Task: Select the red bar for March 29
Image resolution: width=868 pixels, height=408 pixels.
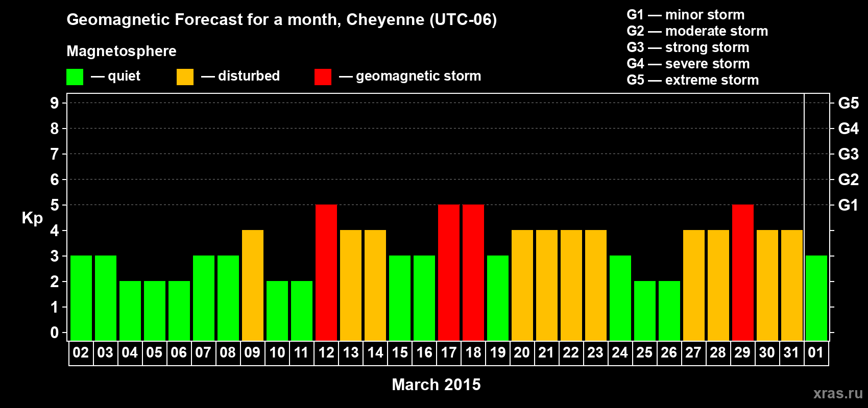Action: click(x=743, y=272)
